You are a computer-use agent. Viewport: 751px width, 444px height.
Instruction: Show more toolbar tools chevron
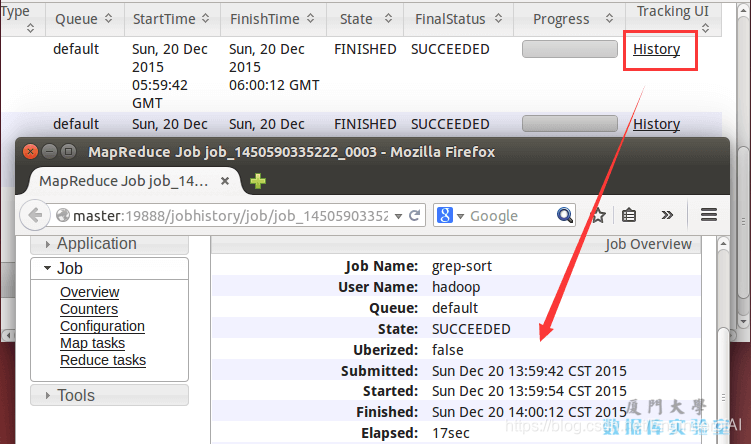[667, 215]
